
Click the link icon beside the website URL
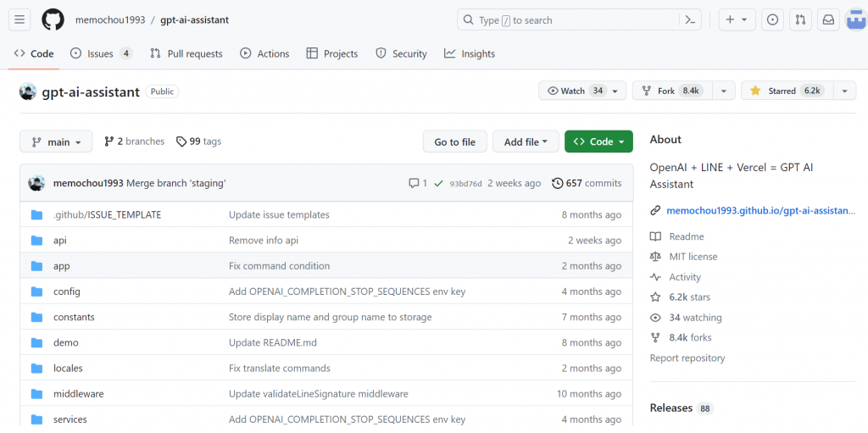tap(655, 210)
